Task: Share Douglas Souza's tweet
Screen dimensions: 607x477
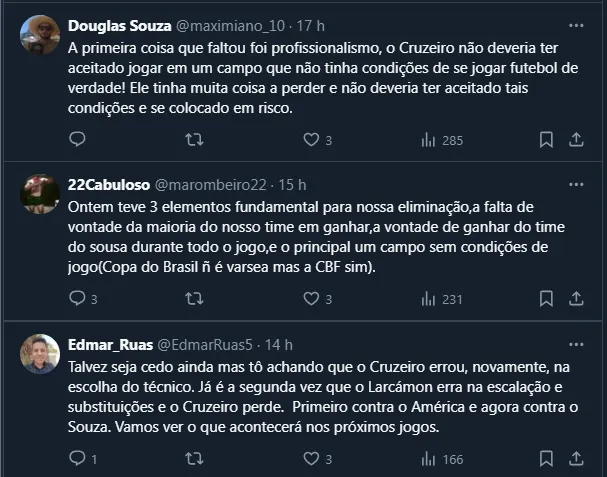Action: pyautogui.click(x=577, y=140)
